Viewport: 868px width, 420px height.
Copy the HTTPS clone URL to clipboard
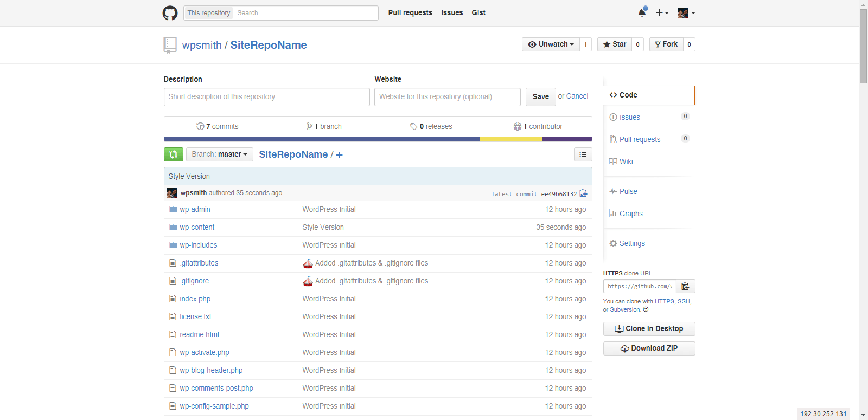(x=686, y=286)
